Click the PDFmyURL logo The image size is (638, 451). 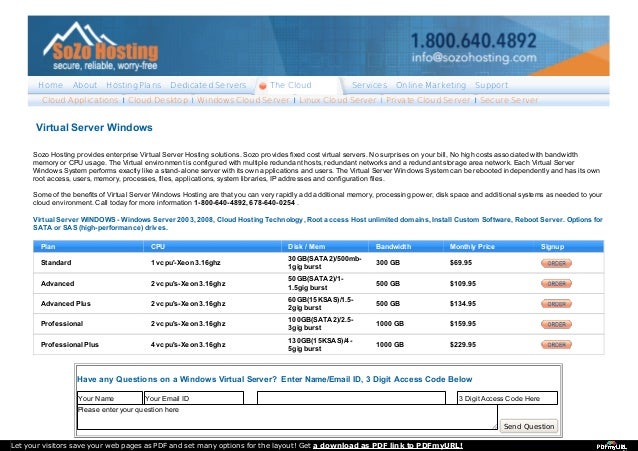coord(612,446)
